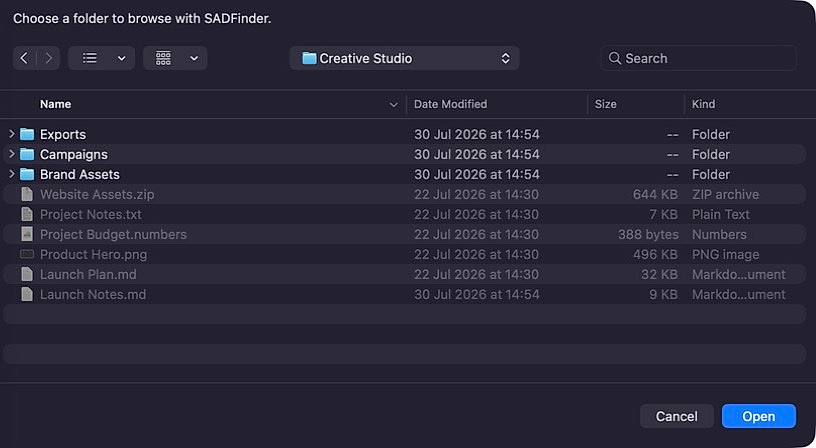Select the Brand Assets folder icon
The width and height of the screenshot is (816, 448).
27,174
